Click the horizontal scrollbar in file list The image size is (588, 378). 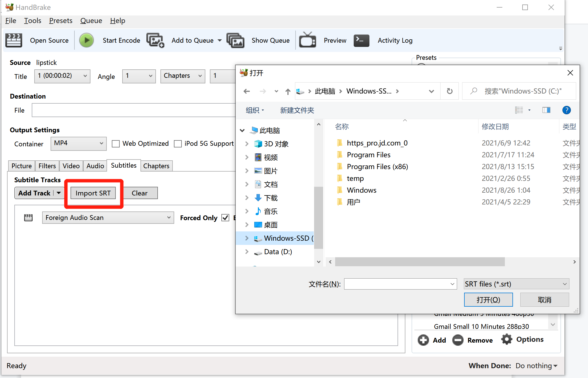click(x=420, y=262)
